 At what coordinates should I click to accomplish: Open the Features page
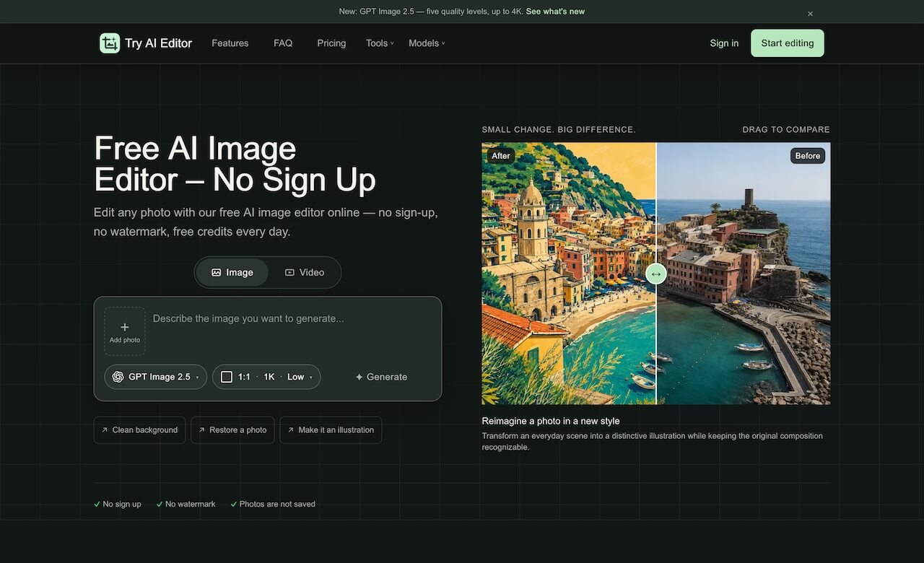click(230, 43)
